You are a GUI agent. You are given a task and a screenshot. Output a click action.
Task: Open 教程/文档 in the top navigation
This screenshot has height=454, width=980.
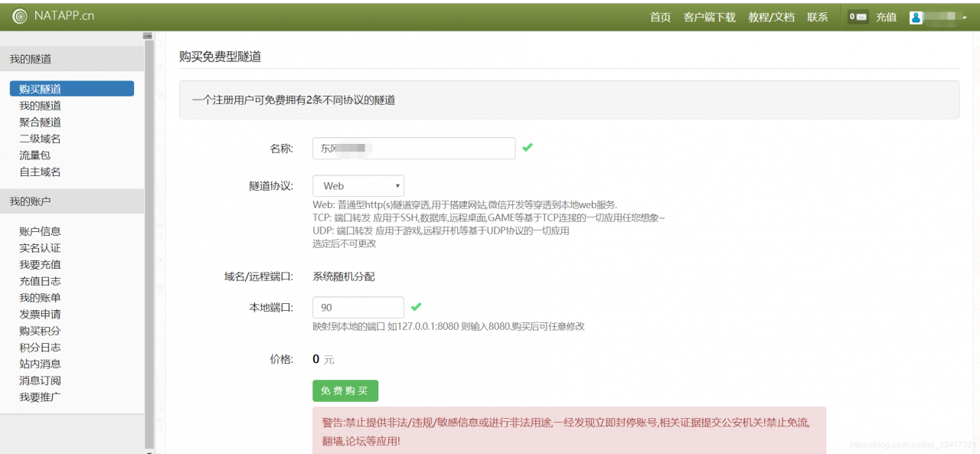[x=771, y=17]
